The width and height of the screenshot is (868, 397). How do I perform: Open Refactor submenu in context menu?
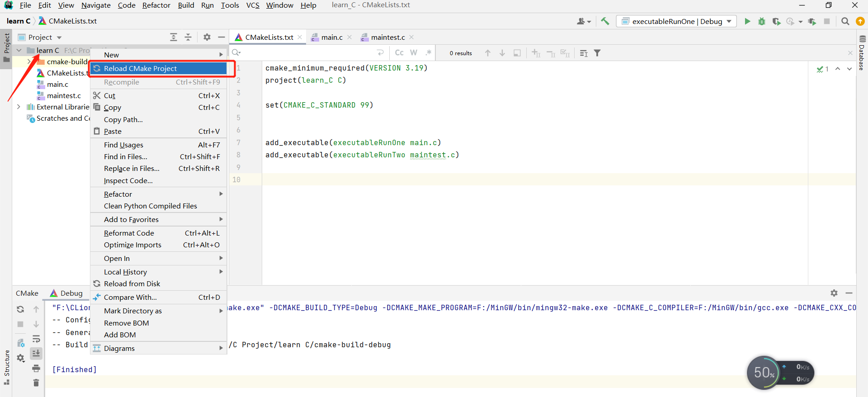(158, 194)
